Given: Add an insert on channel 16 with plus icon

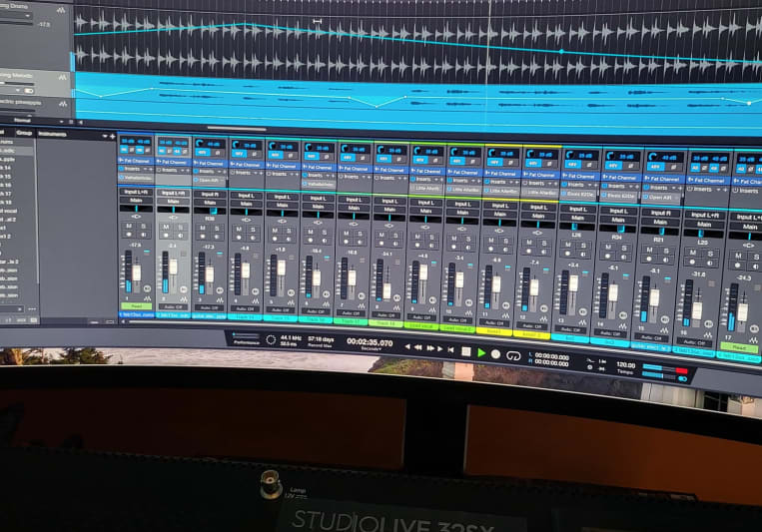Looking at the screenshot, I should click(x=725, y=190).
